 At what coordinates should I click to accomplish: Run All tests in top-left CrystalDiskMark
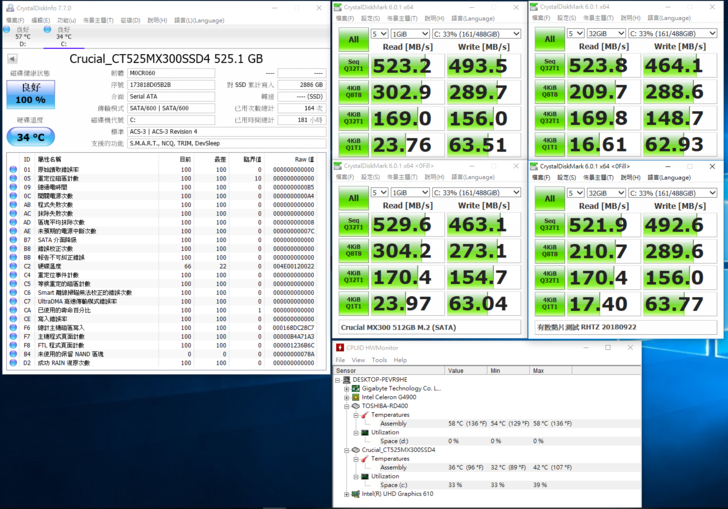pos(353,39)
